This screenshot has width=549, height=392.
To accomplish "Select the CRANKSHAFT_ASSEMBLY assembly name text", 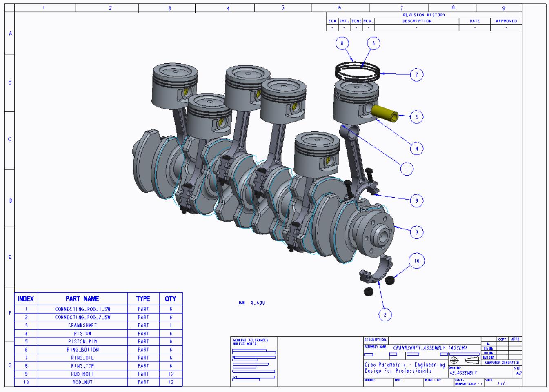I will coord(430,348).
